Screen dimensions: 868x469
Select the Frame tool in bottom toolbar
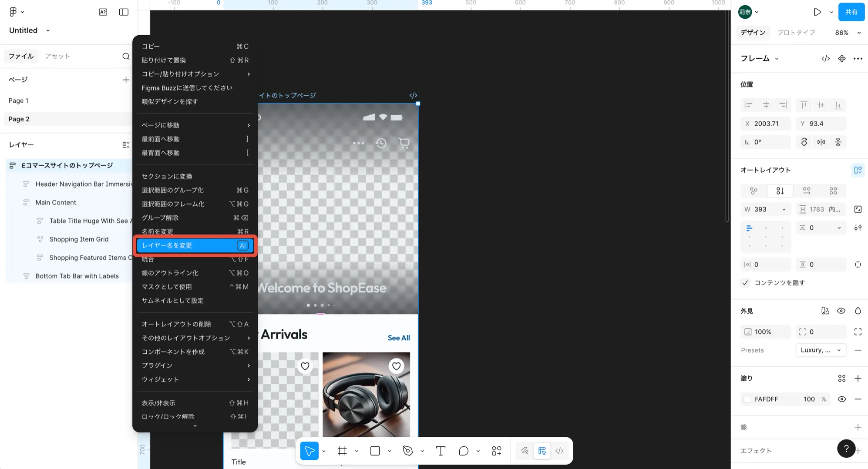pos(342,451)
